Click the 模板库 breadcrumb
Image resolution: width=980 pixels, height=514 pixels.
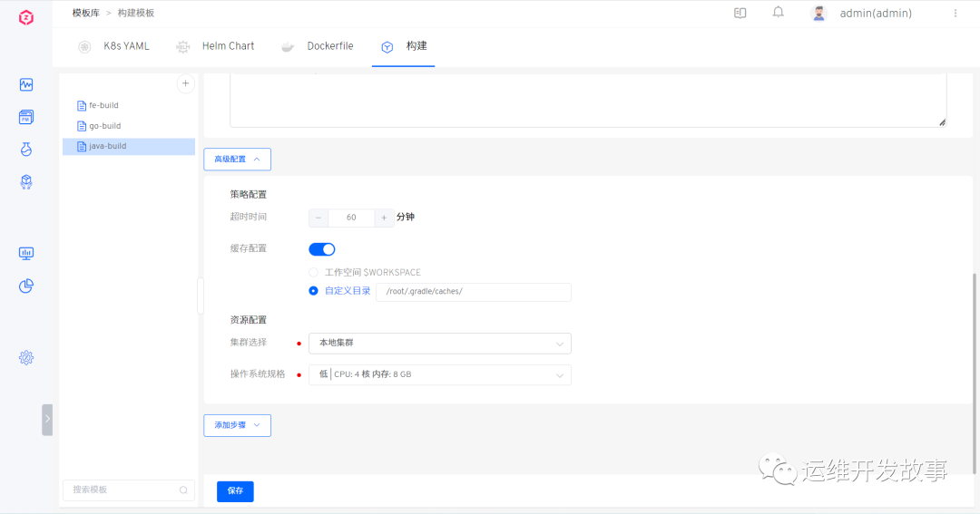tap(85, 13)
